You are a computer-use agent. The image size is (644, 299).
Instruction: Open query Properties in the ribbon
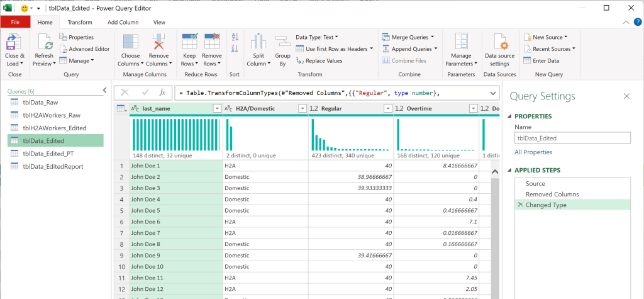pyautogui.click(x=76, y=37)
